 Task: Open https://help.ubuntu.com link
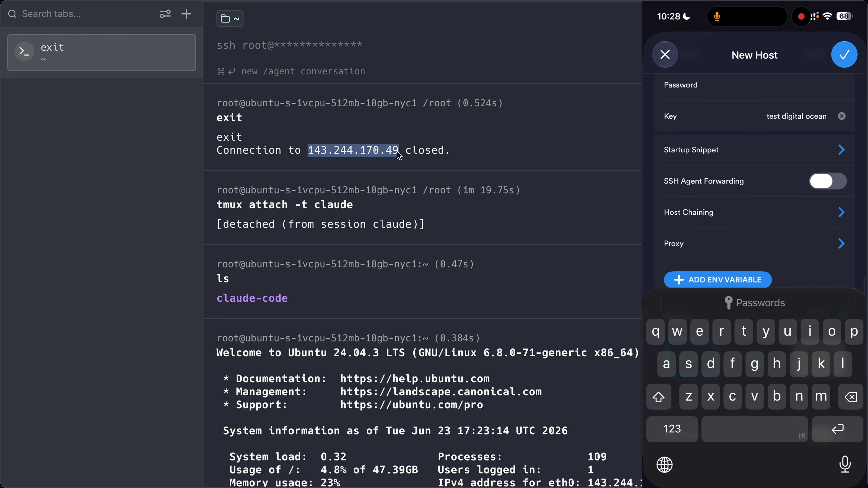[x=415, y=378]
